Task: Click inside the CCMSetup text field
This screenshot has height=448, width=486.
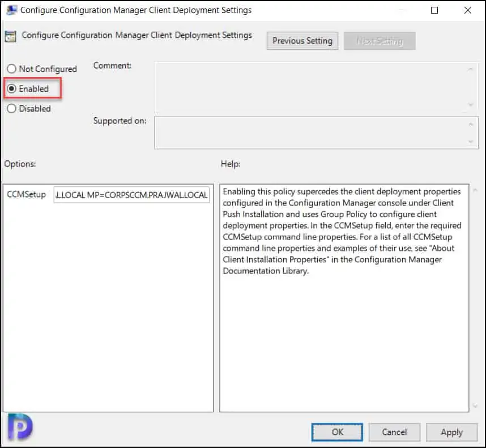Action: coord(131,195)
